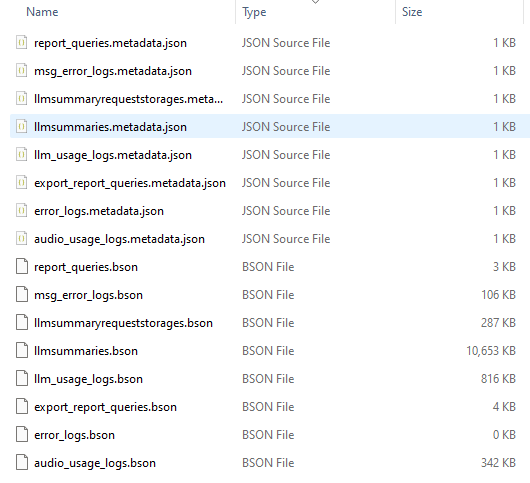Image resolution: width=530 pixels, height=483 pixels.
Task: Select the error_logs.metadata.json file icon
Action: 22,211
